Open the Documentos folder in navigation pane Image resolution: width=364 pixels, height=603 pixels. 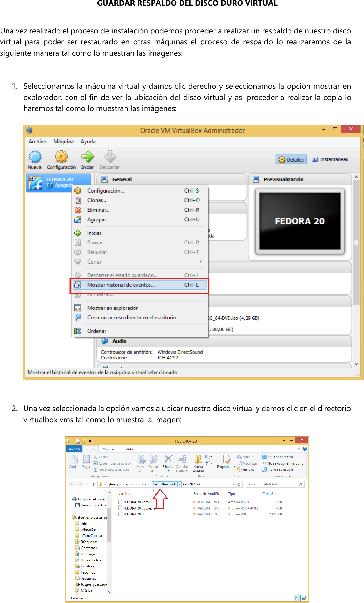pos(88,560)
